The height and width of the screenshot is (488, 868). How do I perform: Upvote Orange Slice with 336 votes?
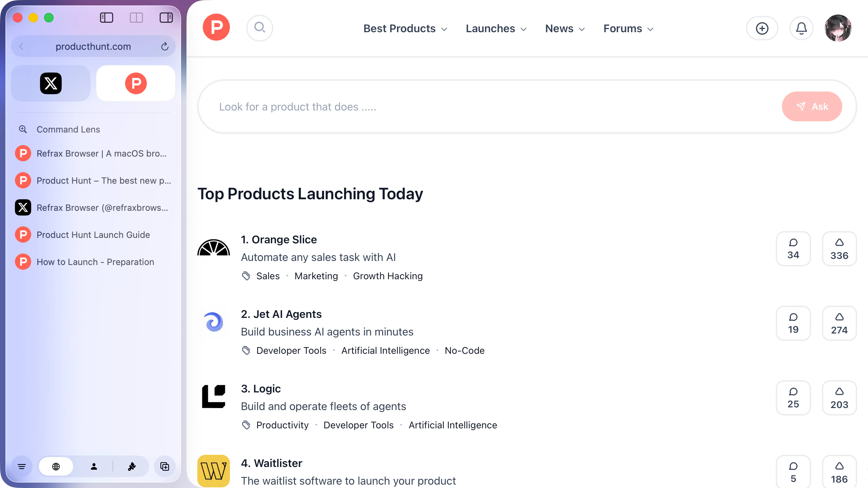point(840,249)
